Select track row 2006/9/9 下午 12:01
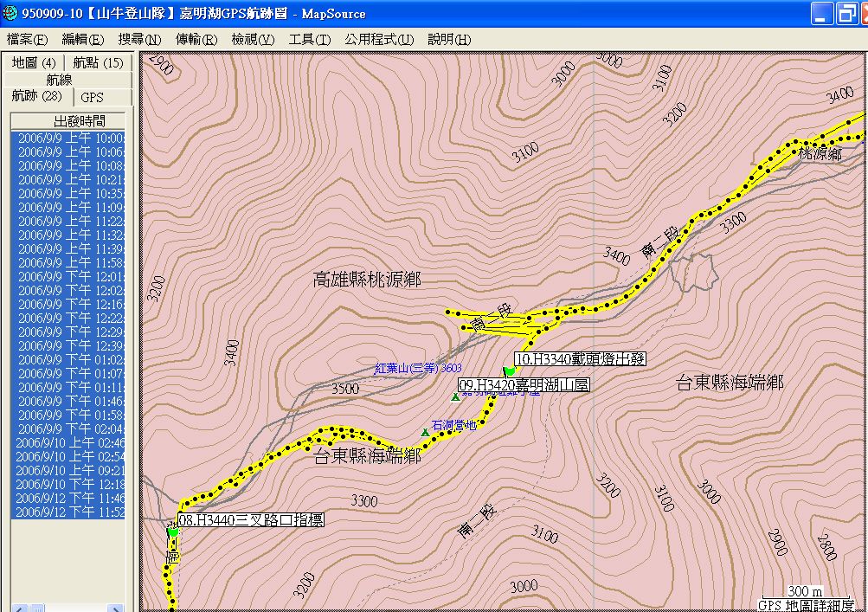The width and height of the screenshot is (868, 612). [x=68, y=276]
